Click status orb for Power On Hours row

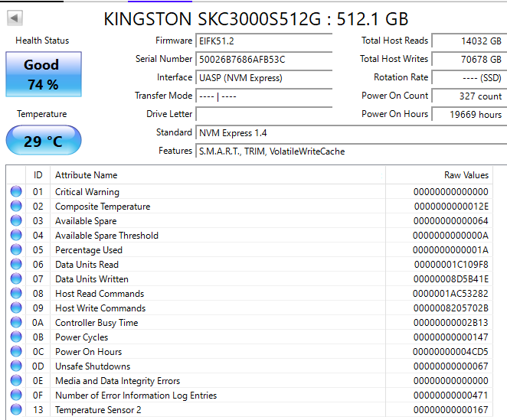(x=16, y=351)
